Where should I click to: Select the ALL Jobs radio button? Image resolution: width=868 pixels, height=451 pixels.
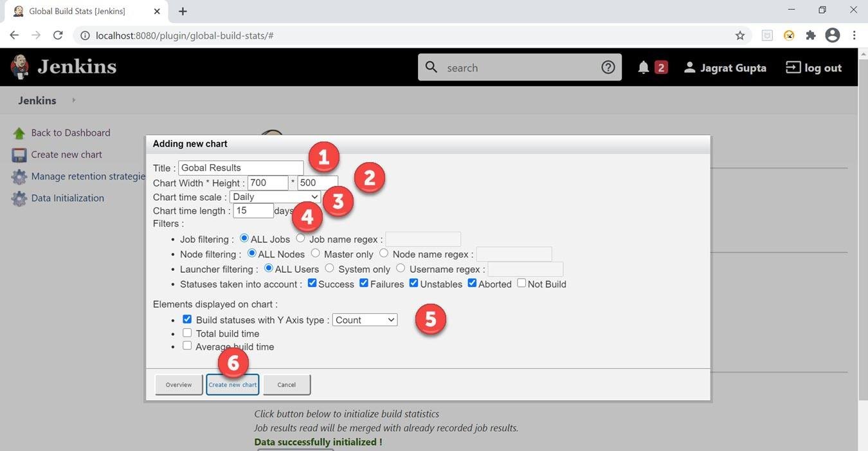click(x=244, y=239)
